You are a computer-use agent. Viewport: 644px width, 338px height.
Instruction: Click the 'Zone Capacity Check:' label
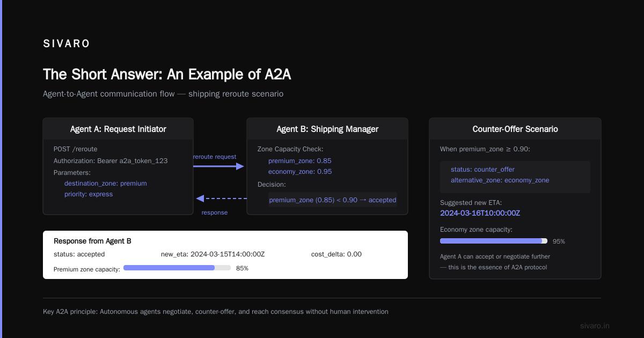(x=290, y=149)
